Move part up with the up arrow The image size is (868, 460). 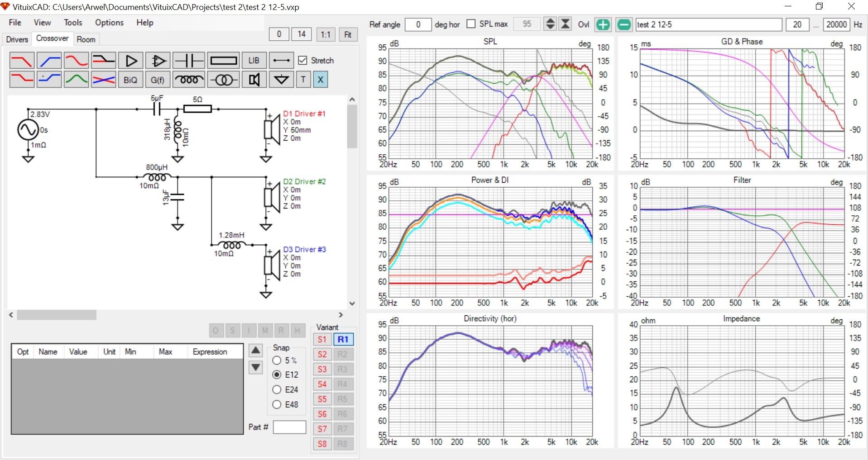pos(256,350)
